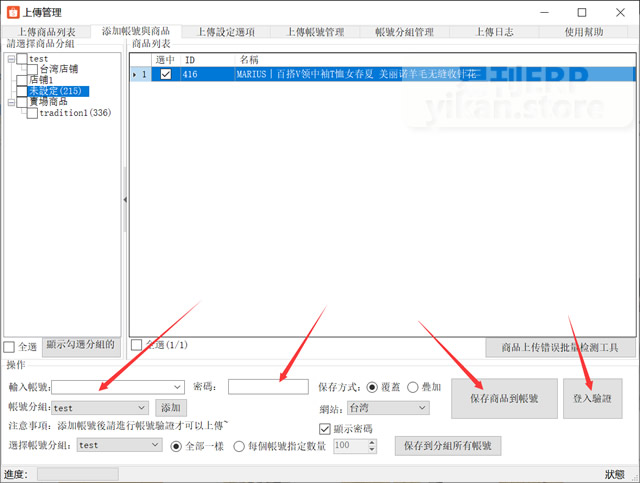Open the 帳號分組 test dropdown
Image resolution: width=640 pixels, height=483 pixels.
pos(141,408)
